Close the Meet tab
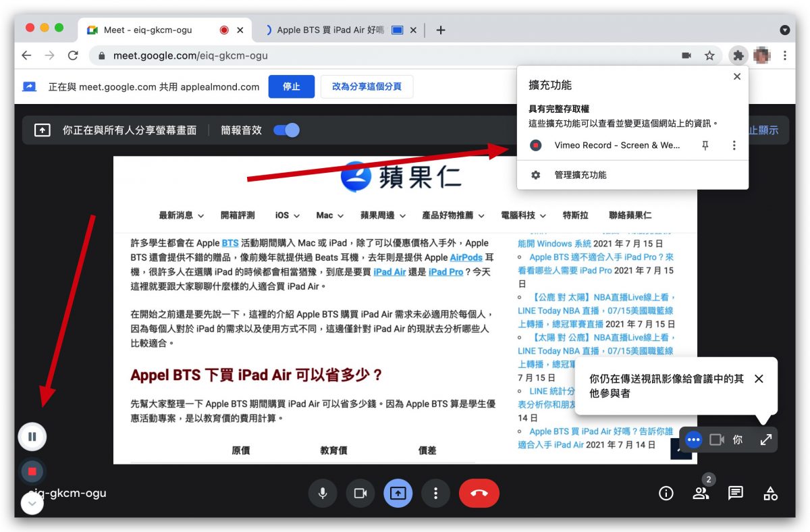This screenshot has width=810, height=532. coord(240,30)
